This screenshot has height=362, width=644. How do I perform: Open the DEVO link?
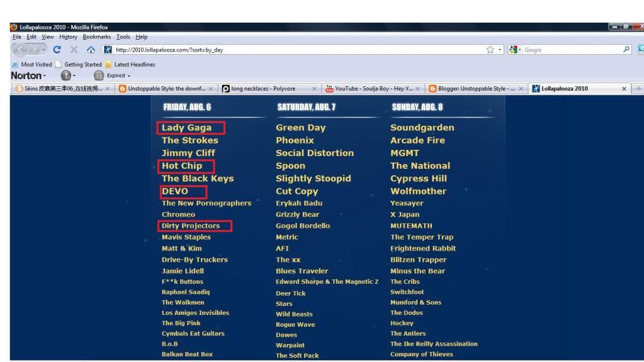point(174,191)
